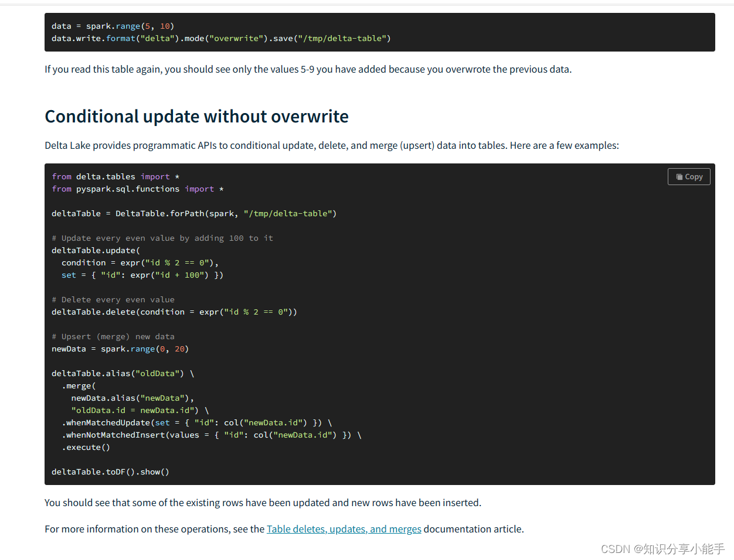
Task: Click the .whenNotMatchedInsert line
Action: point(212,435)
